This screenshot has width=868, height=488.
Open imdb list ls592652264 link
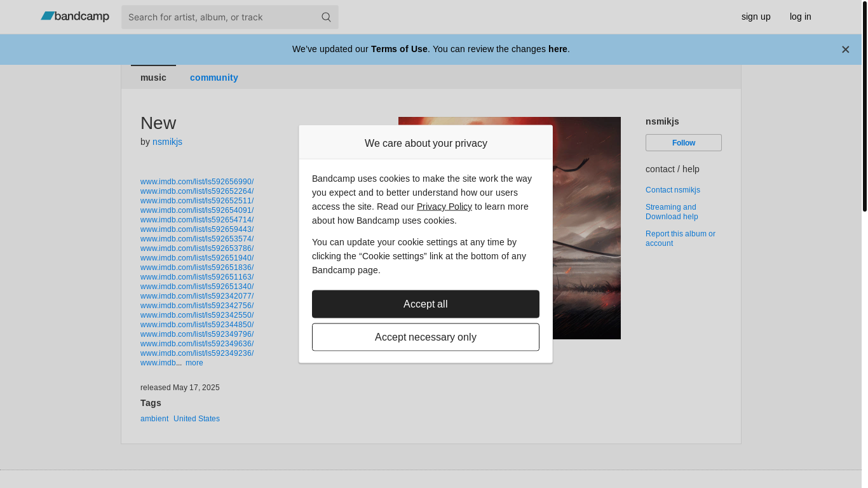197,191
